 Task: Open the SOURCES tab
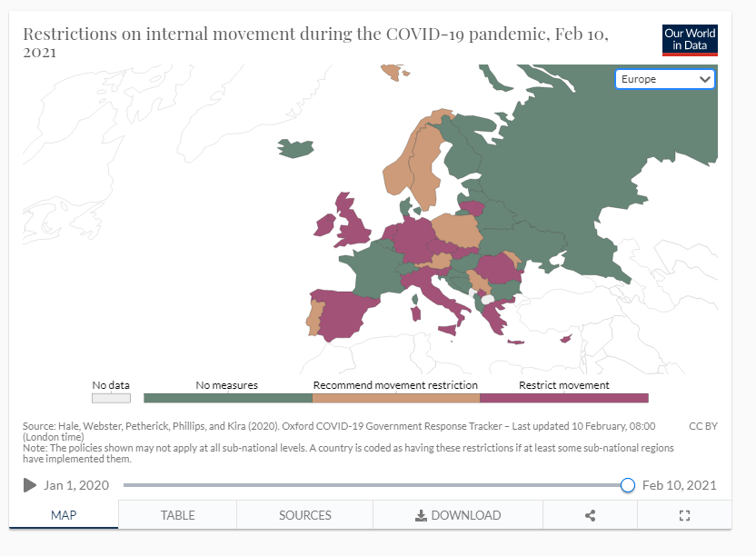[x=305, y=515]
